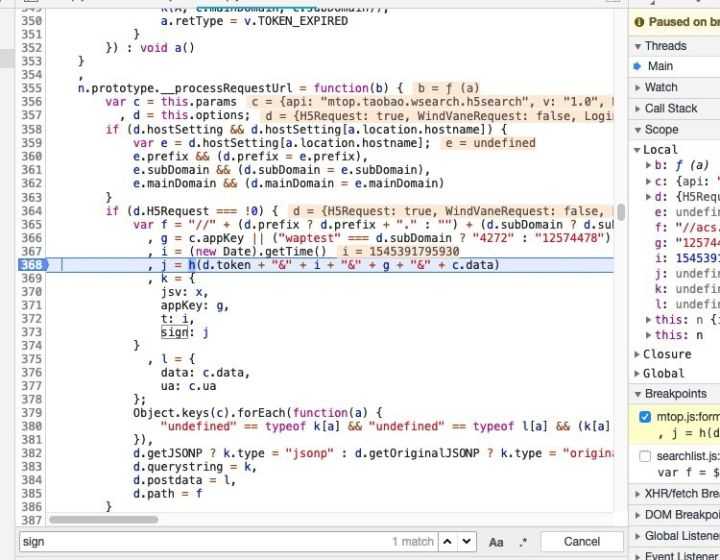Click 'TOKEN_EXPIRED' text on line 350

click(303, 21)
